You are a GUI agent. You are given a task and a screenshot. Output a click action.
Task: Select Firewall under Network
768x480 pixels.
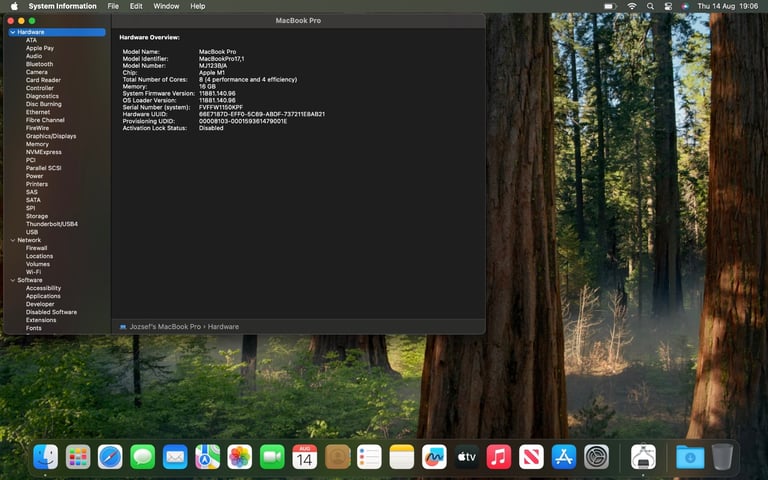coord(36,248)
